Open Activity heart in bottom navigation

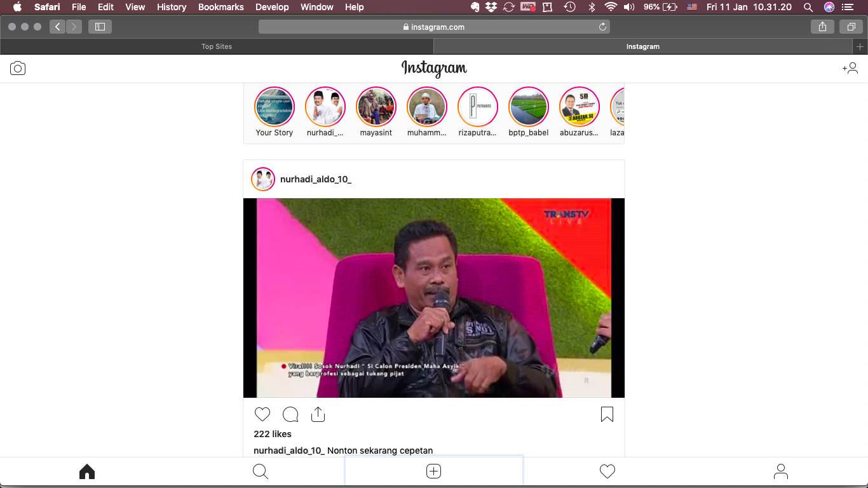[x=607, y=471]
